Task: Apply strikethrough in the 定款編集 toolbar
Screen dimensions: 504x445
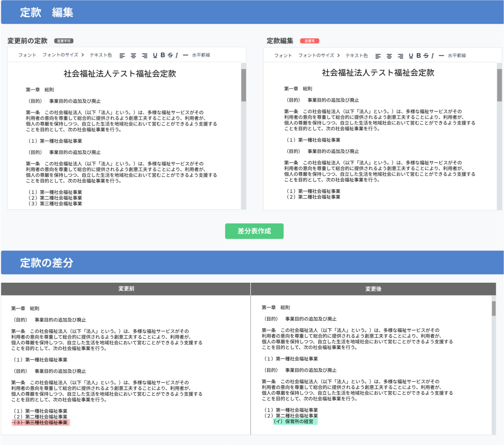Action: click(426, 56)
